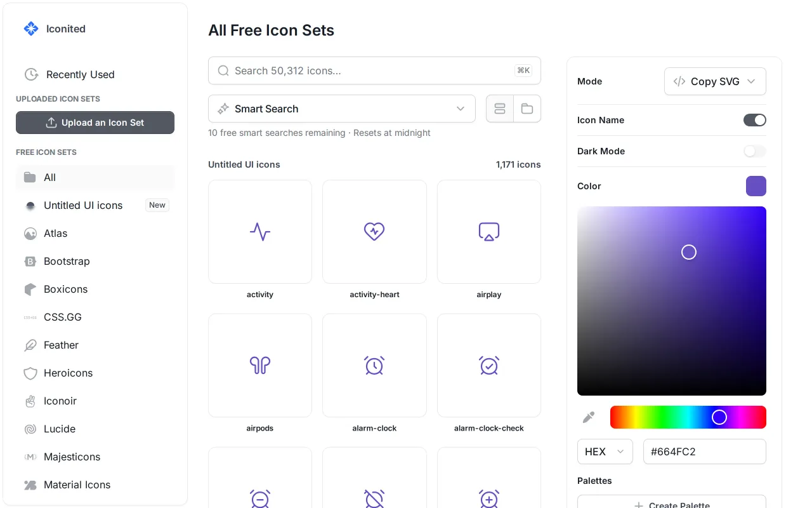Select the All icon sets folder
812x508 pixels.
coord(95,177)
